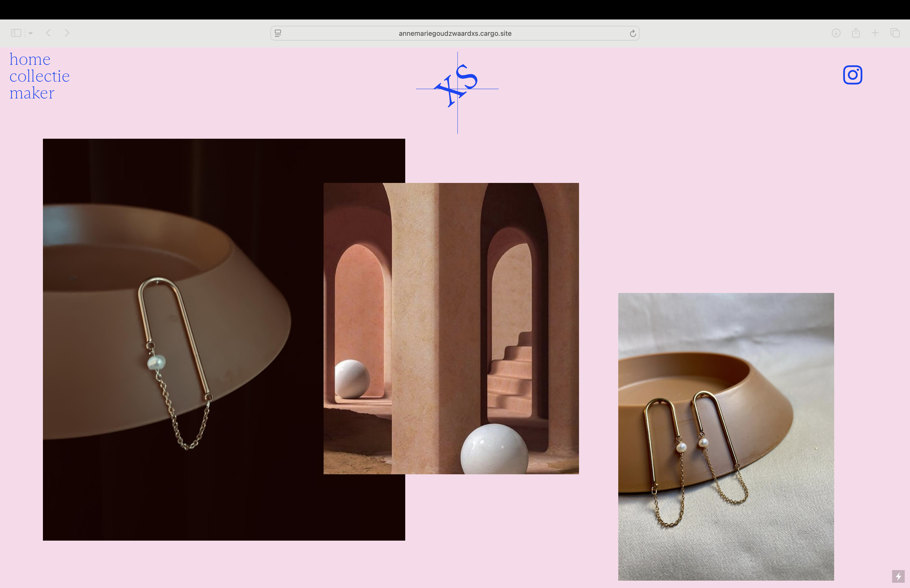Expand the tab group dropdown chevron
910x588 pixels.
pos(31,33)
